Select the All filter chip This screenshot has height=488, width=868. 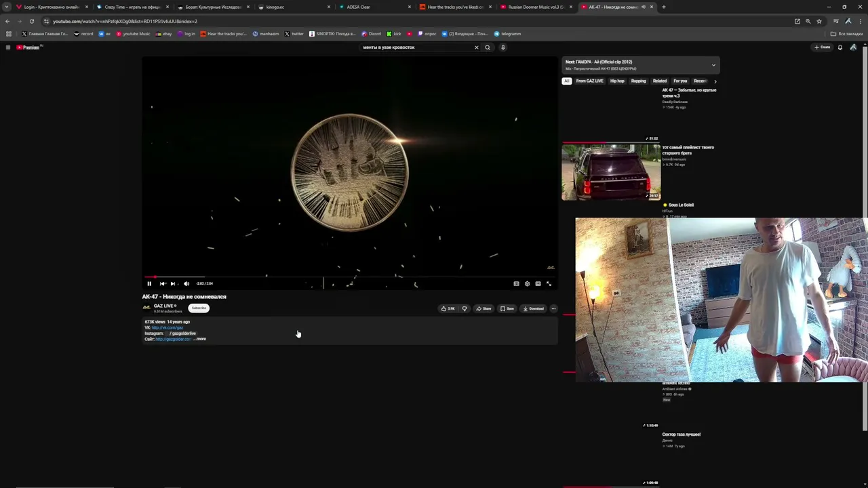pos(567,81)
